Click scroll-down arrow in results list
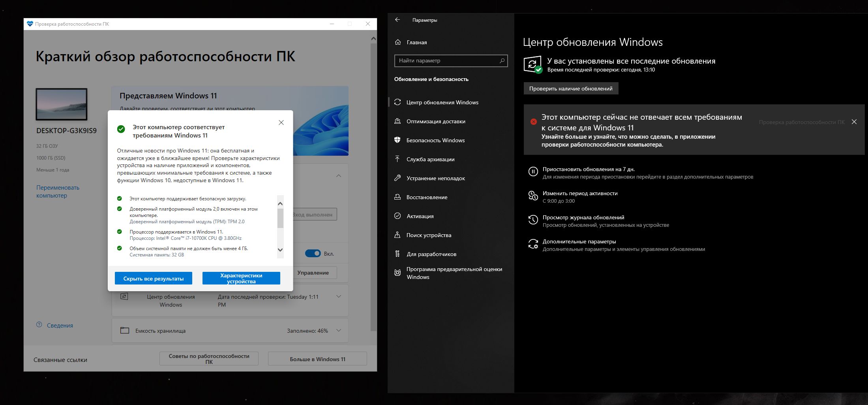The height and width of the screenshot is (405, 868). point(280,249)
